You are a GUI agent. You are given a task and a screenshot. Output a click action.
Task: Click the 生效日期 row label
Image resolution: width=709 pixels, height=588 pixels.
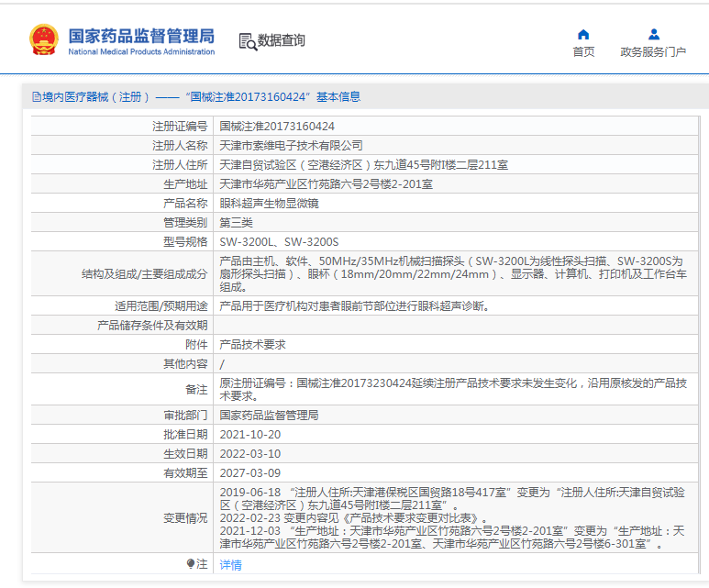pos(185,454)
